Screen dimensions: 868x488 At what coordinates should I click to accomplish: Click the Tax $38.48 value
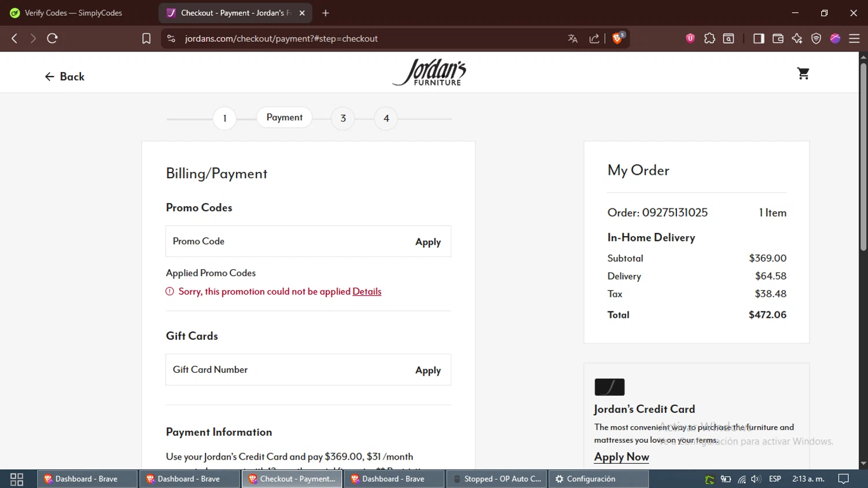(x=771, y=294)
